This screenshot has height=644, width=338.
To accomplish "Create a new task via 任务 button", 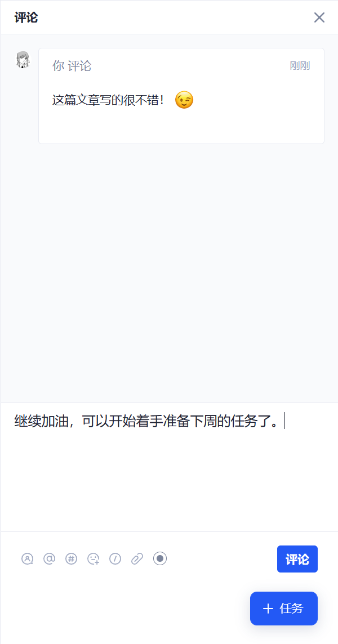I will tap(284, 609).
